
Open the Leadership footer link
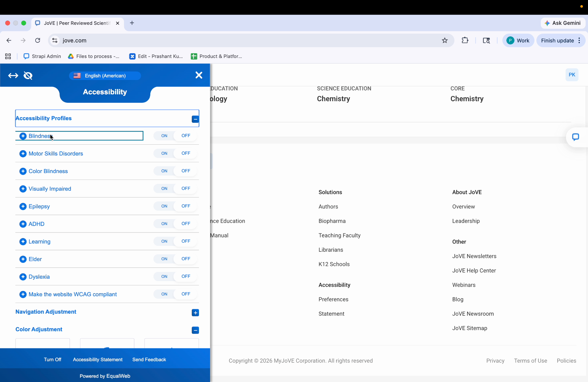pyautogui.click(x=466, y=221)
